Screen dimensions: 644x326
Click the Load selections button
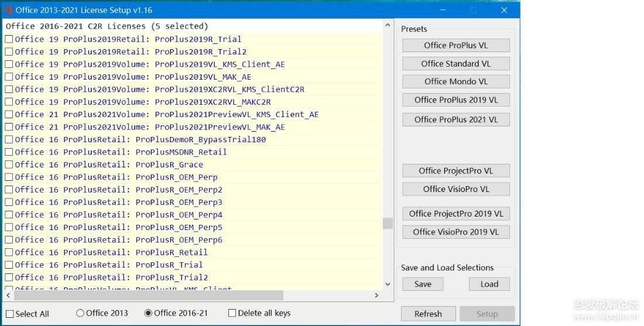[489, 284]
